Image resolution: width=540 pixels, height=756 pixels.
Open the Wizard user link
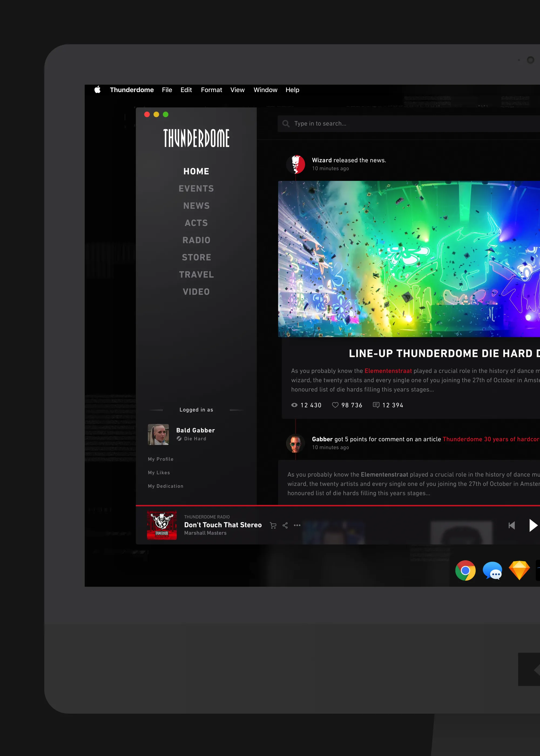tap(322, 160)
